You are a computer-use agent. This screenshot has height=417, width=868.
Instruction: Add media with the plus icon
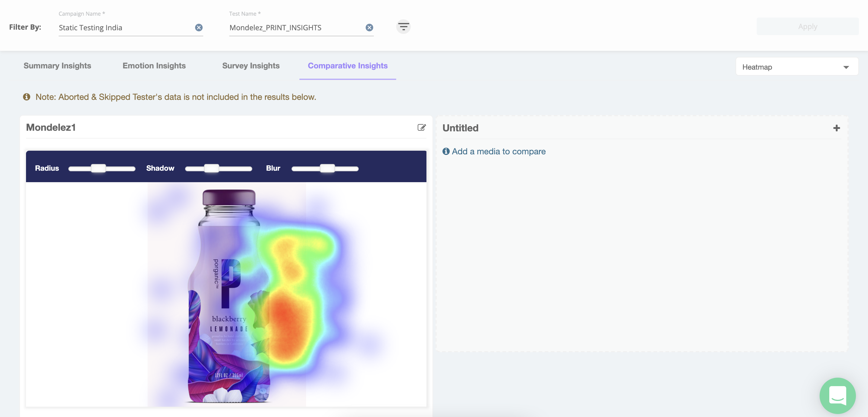point(836,128)
